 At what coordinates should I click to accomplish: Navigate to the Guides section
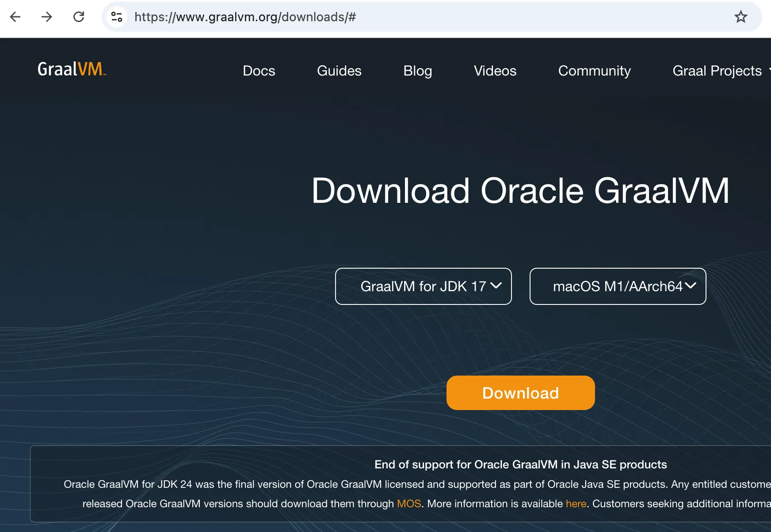point(339,71)
